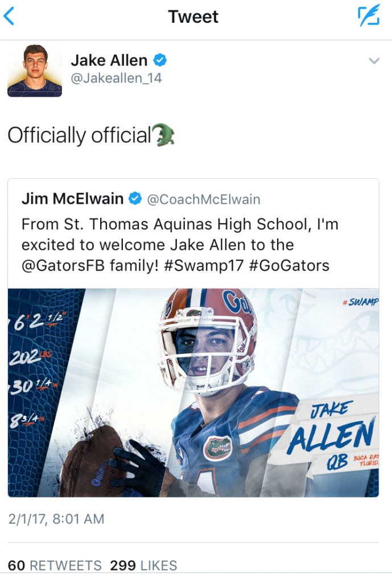View the 299 Likes list
The height and width of the screenshot is (583, 392).
pos(143,565)
